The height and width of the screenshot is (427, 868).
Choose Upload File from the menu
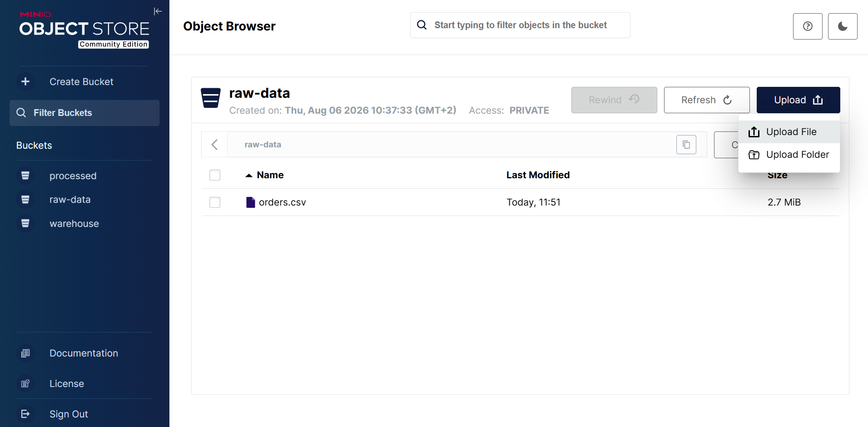click(789, 132)
